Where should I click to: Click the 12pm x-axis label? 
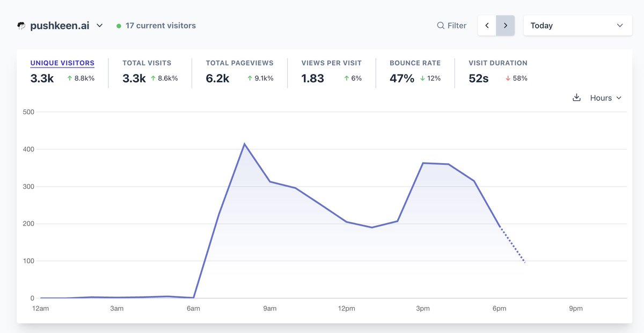[347, 308]
